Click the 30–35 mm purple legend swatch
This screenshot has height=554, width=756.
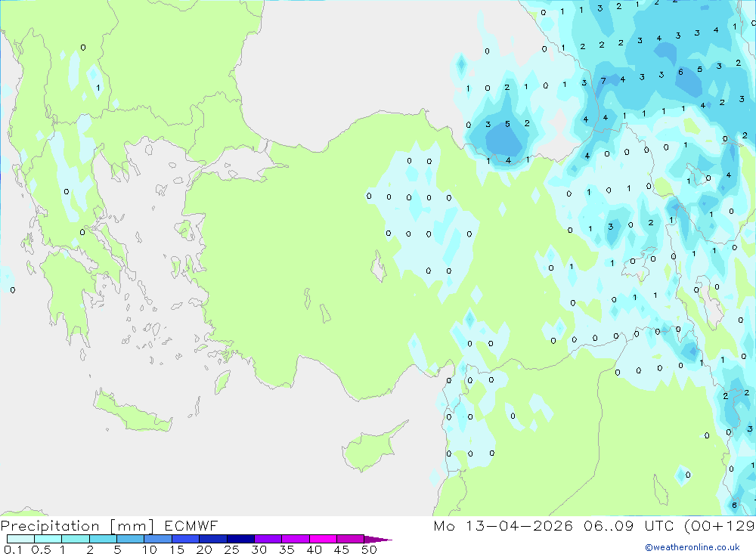268,539
